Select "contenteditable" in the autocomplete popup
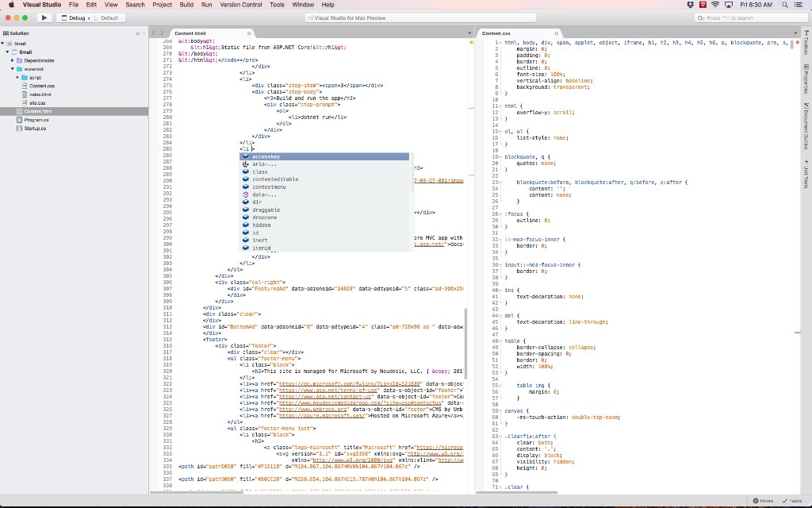The image size is (812, 508). click(275, 179)
